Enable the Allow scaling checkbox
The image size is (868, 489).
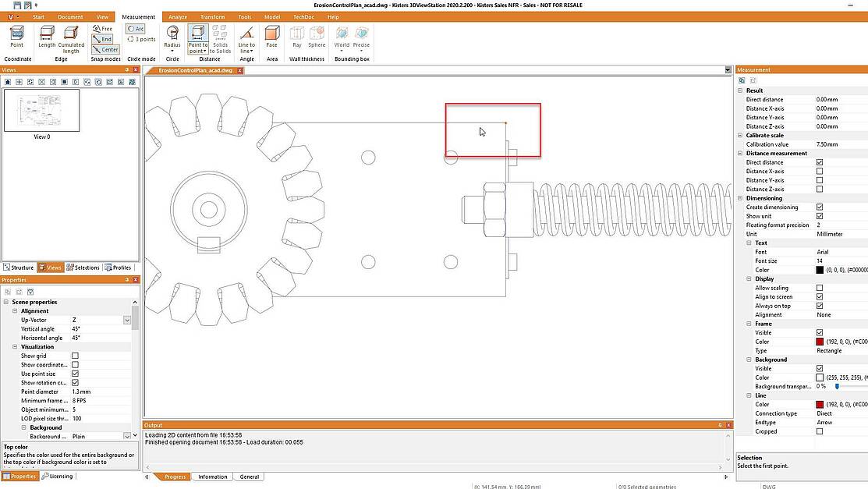(820, 288)
